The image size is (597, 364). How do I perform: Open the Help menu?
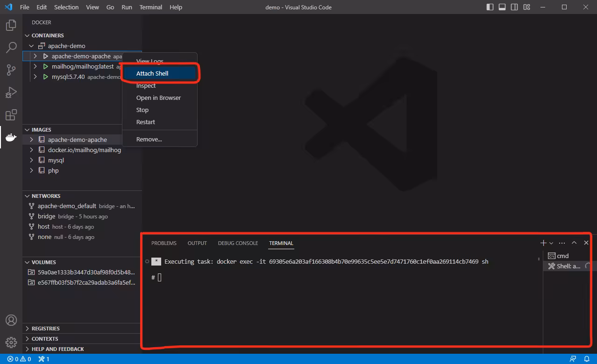coord(176,7)
